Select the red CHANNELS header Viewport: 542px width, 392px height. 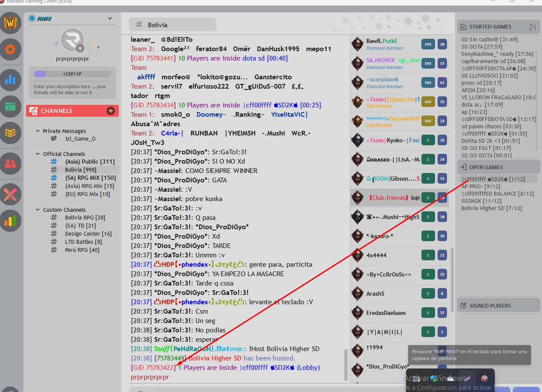pos(72,111)
